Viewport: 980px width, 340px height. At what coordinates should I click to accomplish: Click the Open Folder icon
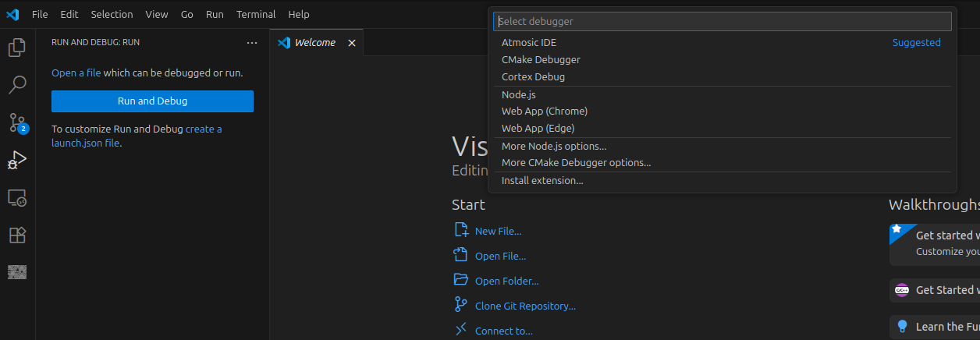[x=461, y=280]
